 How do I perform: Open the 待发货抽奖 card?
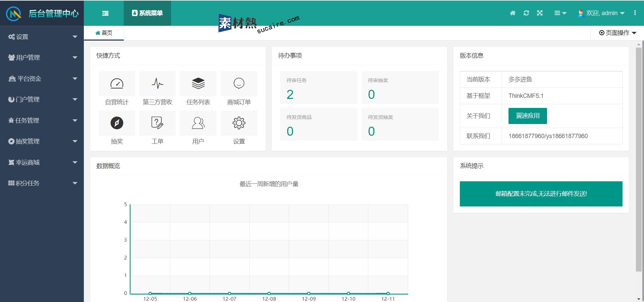[x=400, y=124]
